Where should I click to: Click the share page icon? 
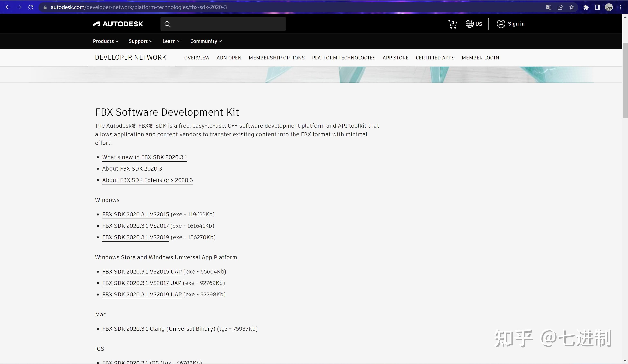[x=560, y=7]
